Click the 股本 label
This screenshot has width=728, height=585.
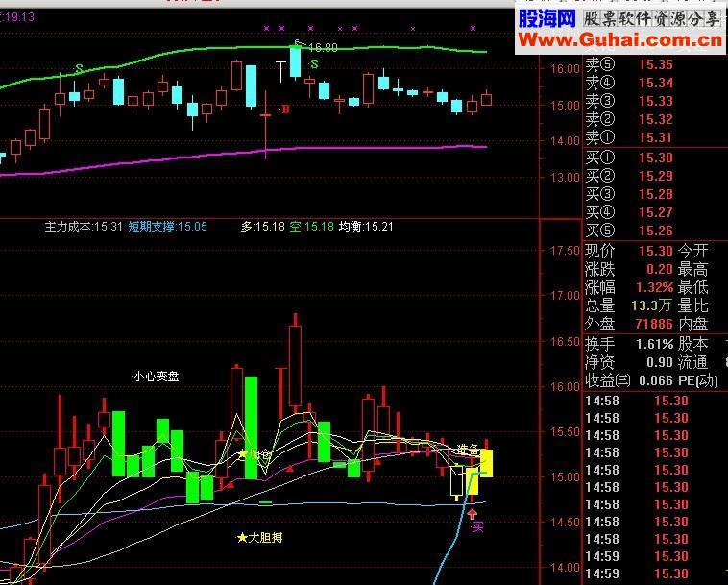692,344
